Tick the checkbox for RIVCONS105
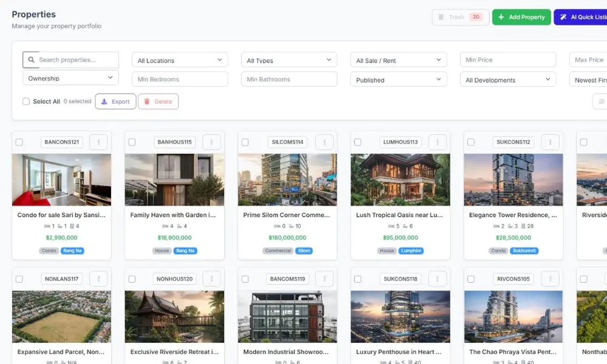Viewport: 607px width, 364px height. (471, 279)
